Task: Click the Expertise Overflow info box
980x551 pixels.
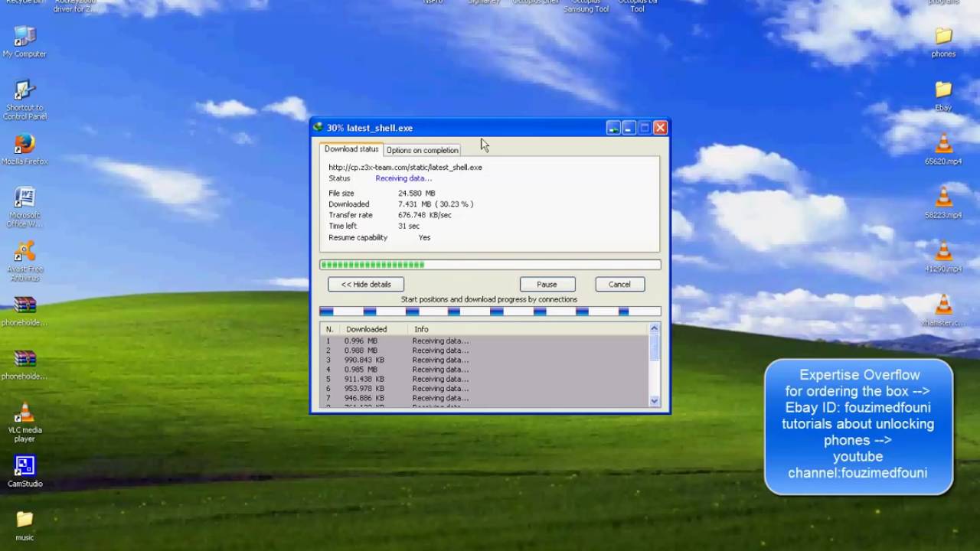Action: tap(858, 426)
